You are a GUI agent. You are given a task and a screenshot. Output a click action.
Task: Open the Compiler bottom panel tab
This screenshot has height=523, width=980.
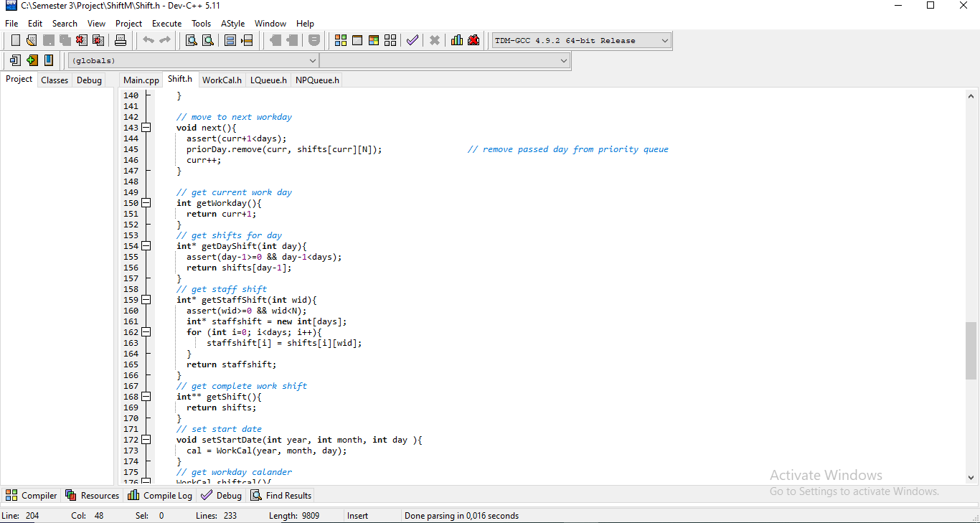pos(31,495)
